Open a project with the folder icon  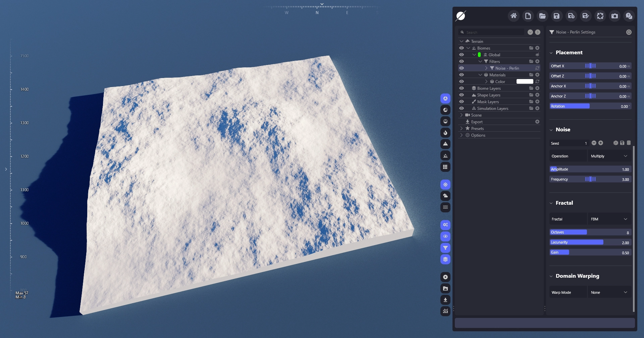point(542,16)
